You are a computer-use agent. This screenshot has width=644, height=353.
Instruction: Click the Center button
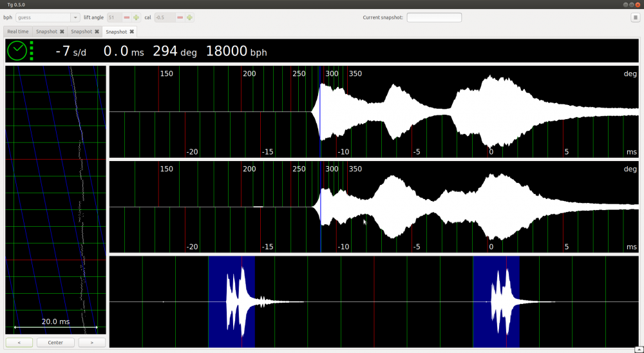55,342
